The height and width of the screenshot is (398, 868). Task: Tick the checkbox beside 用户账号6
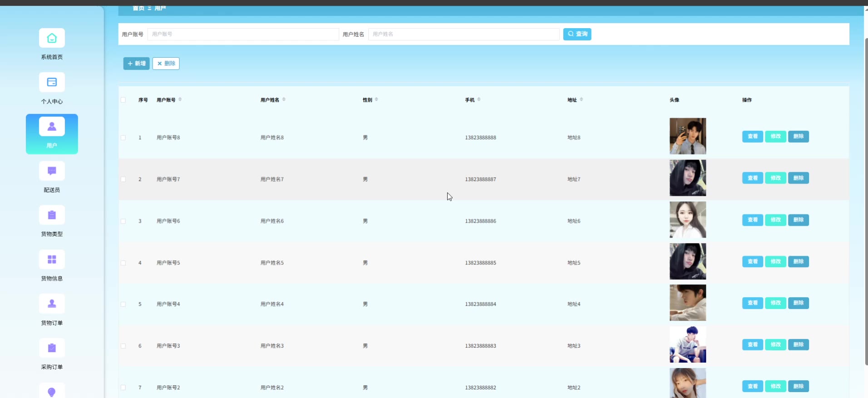(123, 221)
